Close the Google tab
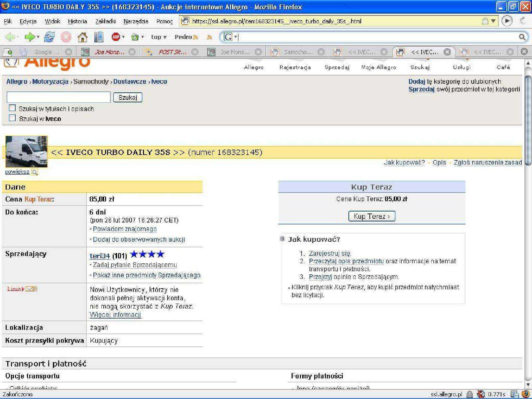 coord(68,52)
